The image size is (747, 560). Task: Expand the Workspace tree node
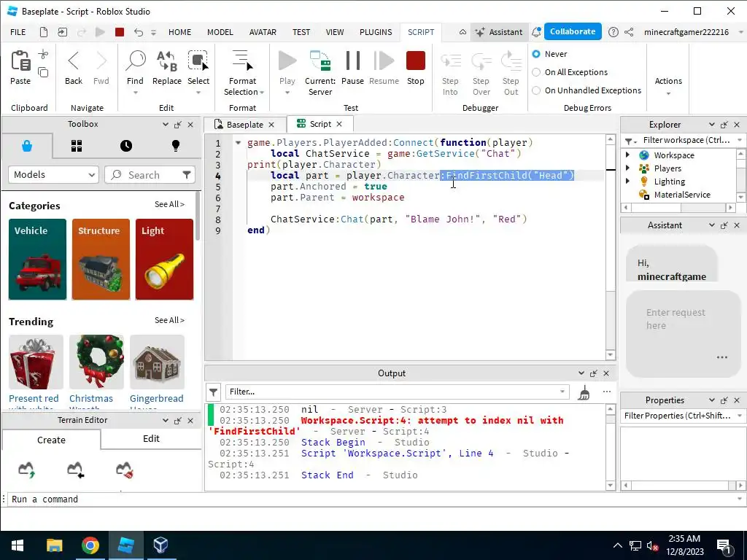628,155
